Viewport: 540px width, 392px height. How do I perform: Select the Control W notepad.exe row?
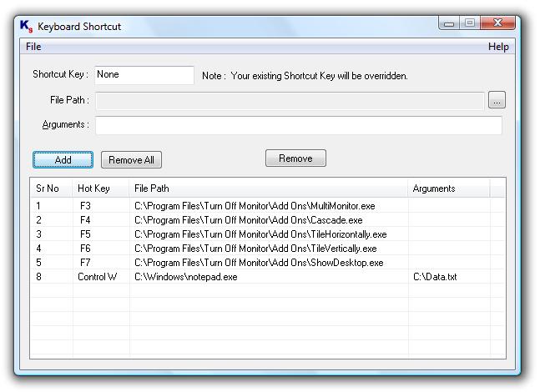(x=268, y=277)
